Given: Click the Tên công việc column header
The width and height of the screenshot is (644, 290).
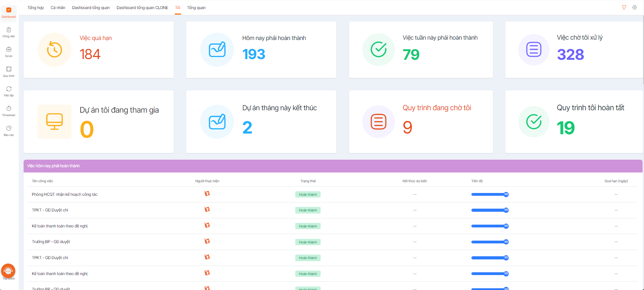Looking at the screenshot, I should point(42,181).
